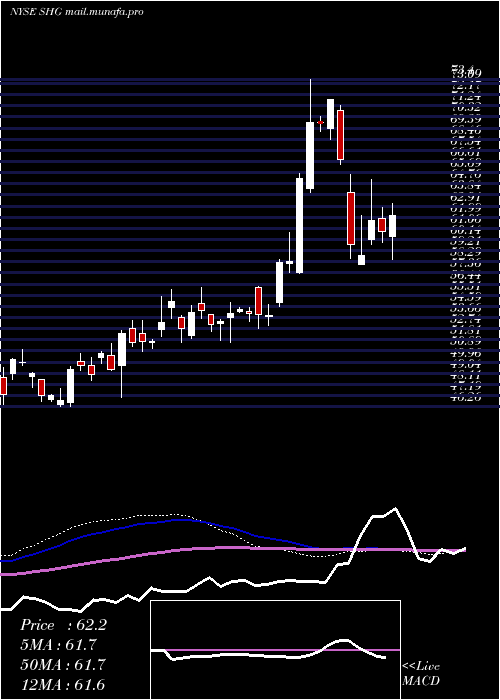Image resolution: width=500 pixels, height=700 pixels.
Task: Click the <<Live MACD label
Action: (421, 673)
